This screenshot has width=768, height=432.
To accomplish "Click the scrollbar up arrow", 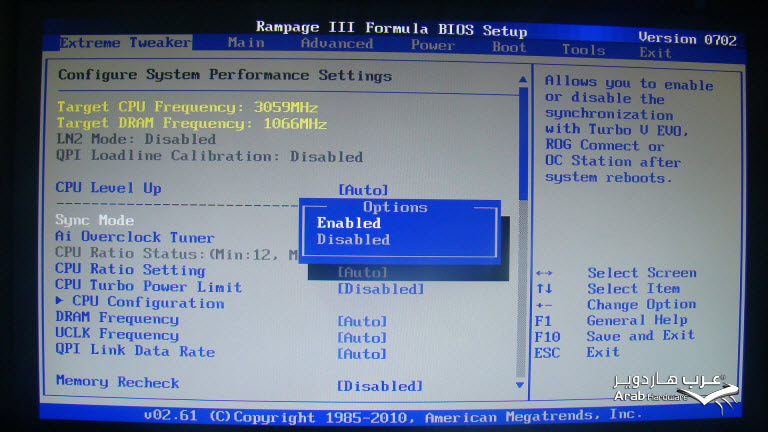I will 523,79.
